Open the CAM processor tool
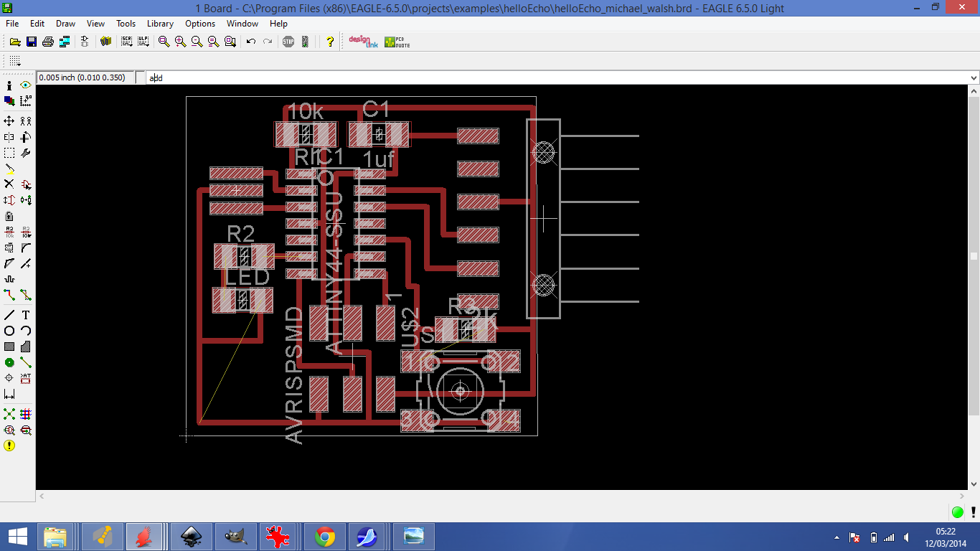980x551 pixels. [x=64, y=42]
